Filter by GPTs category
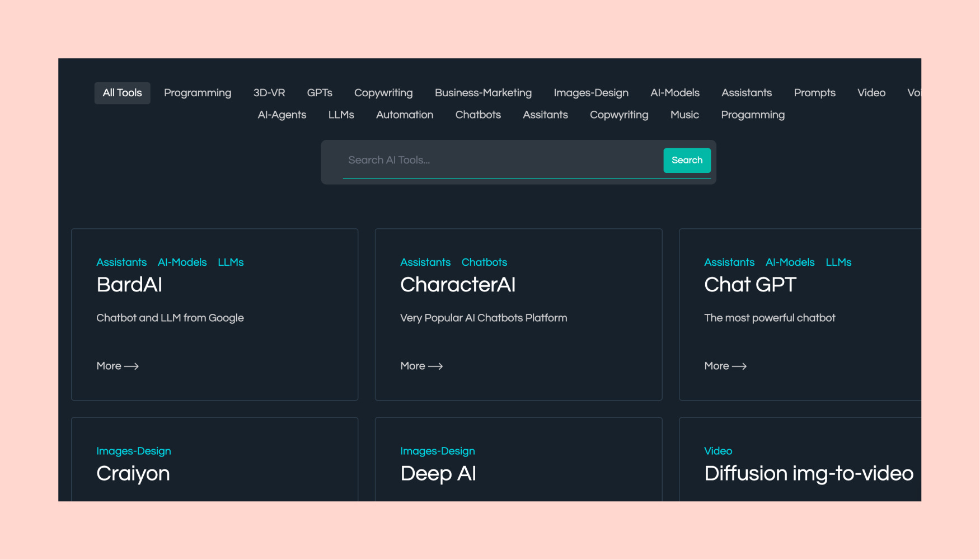The height and width of the screenshot is (560, 980). click(320, 93)
